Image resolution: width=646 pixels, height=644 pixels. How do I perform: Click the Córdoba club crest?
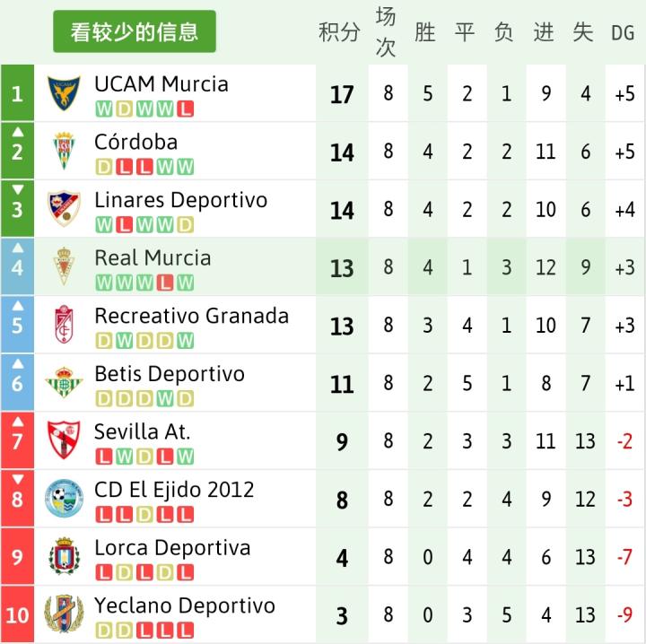tap(64, 151)
